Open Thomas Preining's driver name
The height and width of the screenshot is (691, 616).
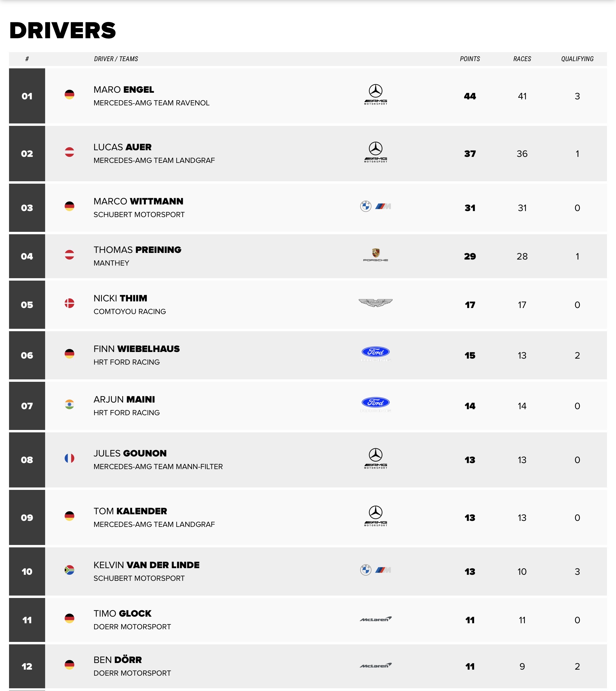pyautogui.click(x=137, y=250)
